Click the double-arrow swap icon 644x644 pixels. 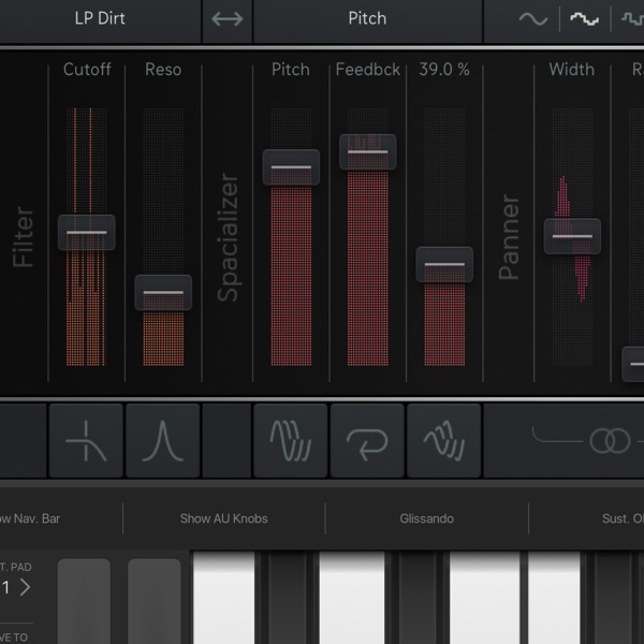(227, 19)
